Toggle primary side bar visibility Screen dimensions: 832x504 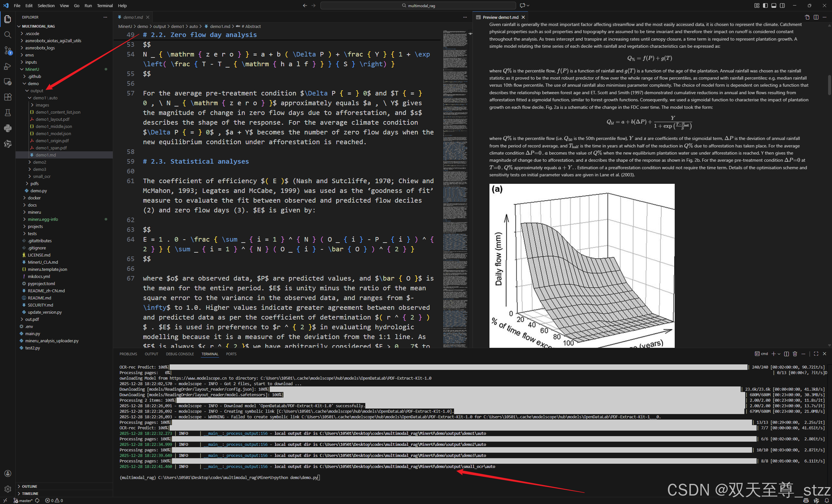[x=765, y=6]
